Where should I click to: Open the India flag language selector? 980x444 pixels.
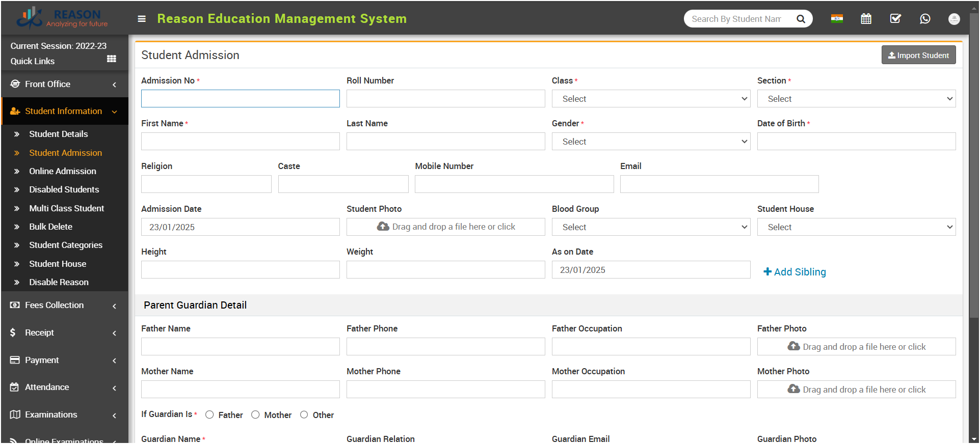coord(837,19)
